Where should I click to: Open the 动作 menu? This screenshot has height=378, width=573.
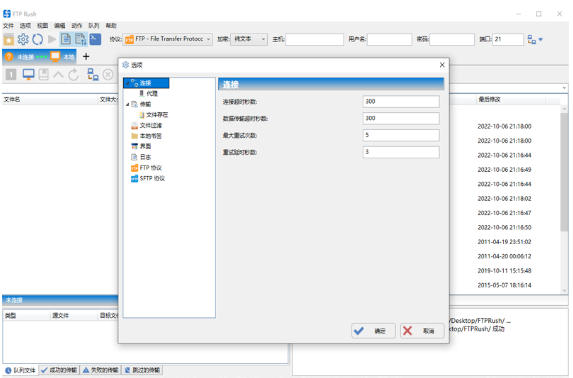coord(77,26)
